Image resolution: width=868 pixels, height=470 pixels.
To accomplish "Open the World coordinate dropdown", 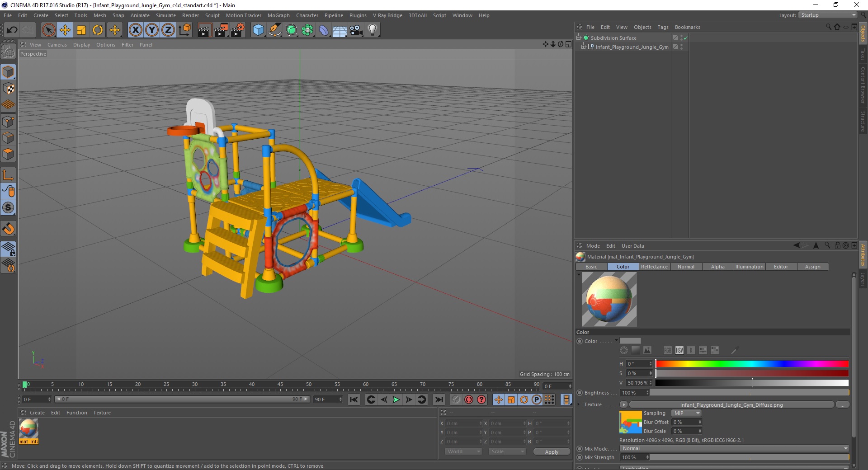I will (463, 451).
